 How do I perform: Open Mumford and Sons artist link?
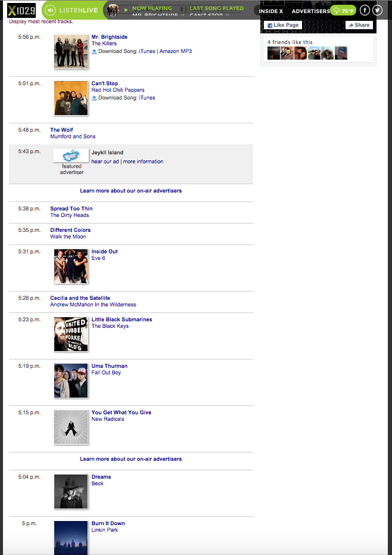73,137
